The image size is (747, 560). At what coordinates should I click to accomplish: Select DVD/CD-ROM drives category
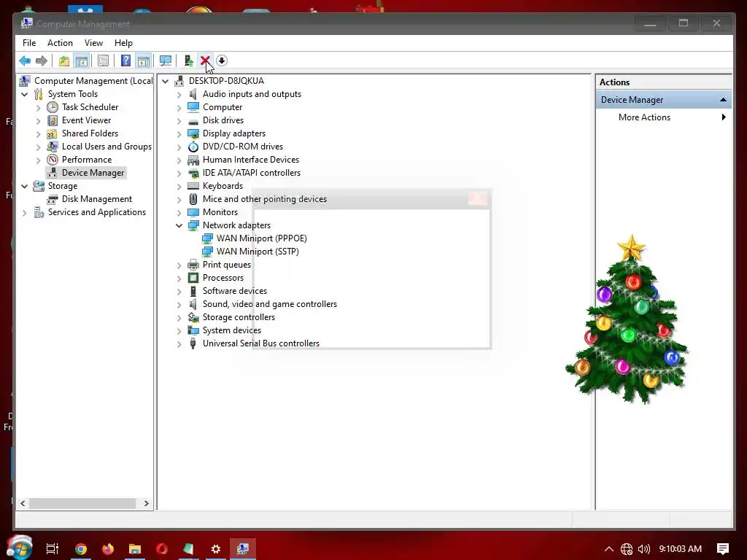tap(242, 147)
